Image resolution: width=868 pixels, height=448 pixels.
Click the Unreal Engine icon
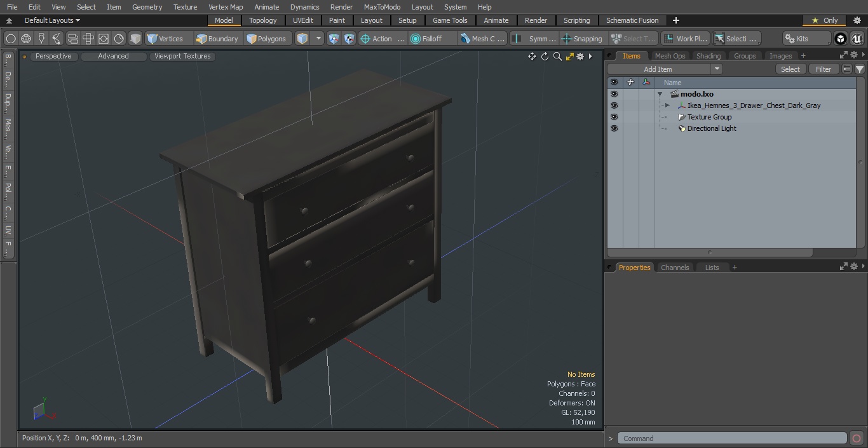857,39
